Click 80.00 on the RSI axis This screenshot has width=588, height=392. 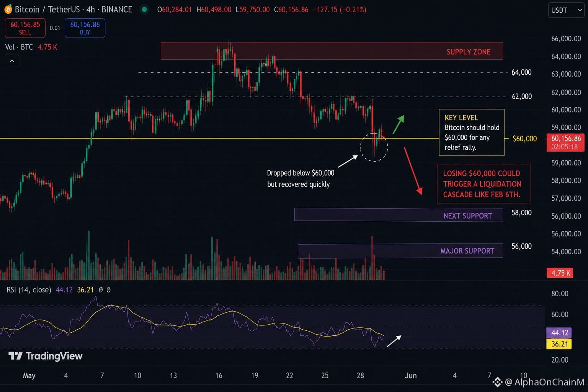[560, 294]
